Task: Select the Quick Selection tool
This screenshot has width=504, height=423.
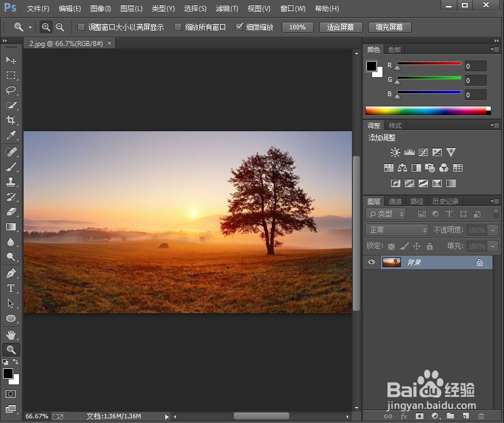Action: click(x=11, y=105)
